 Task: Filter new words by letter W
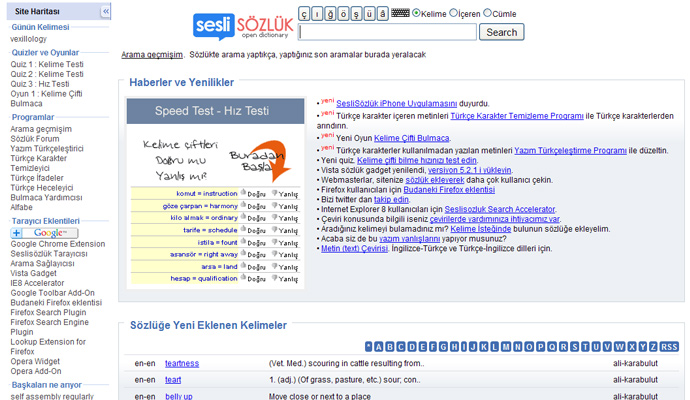(620, 347)
